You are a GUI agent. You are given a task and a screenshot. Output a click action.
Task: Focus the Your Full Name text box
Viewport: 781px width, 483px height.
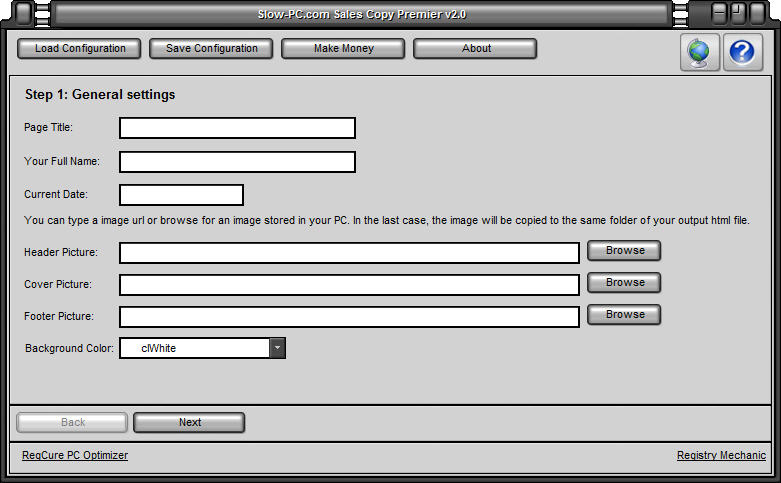(x=237, y=162)
